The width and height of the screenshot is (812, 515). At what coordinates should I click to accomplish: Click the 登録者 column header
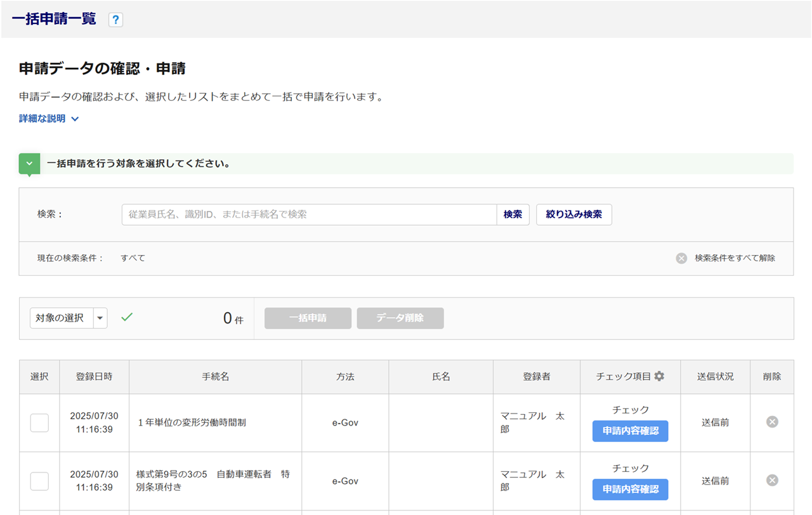click(537, 377)
